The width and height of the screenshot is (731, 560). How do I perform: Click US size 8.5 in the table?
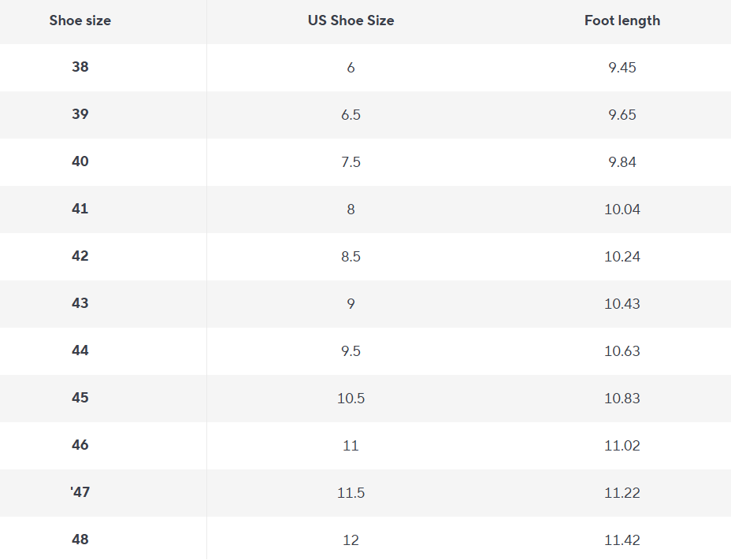[351, 256]
